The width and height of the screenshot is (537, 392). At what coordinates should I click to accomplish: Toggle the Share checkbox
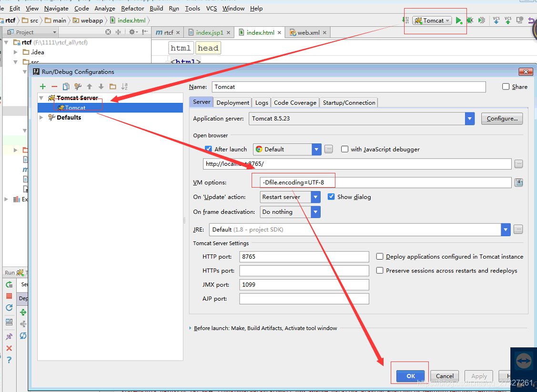(x=506, y=87)
